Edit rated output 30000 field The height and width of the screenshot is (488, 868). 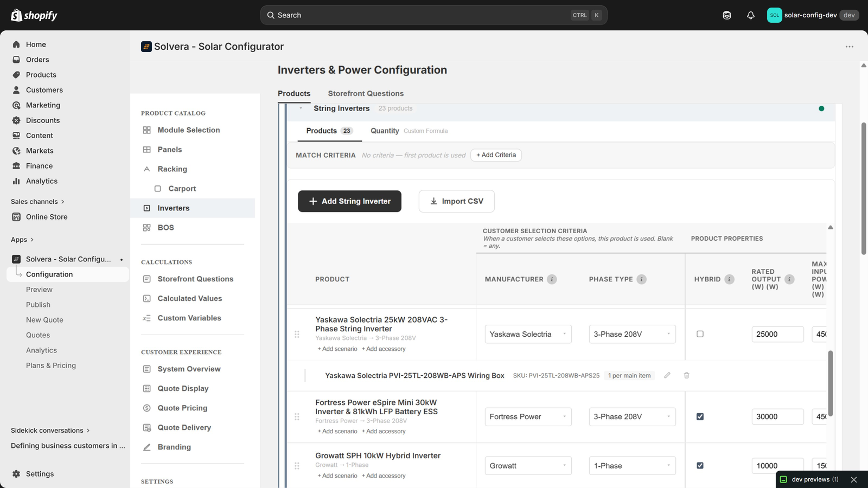777,416
